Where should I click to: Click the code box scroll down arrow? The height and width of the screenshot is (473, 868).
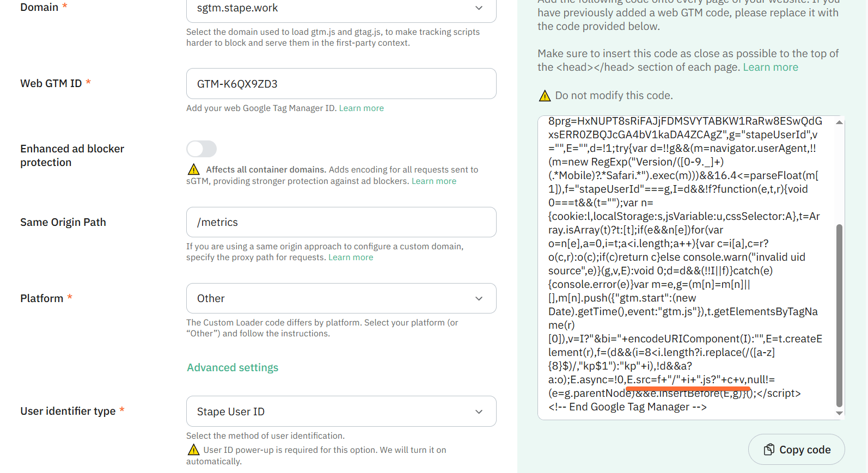tap(839, 413)
